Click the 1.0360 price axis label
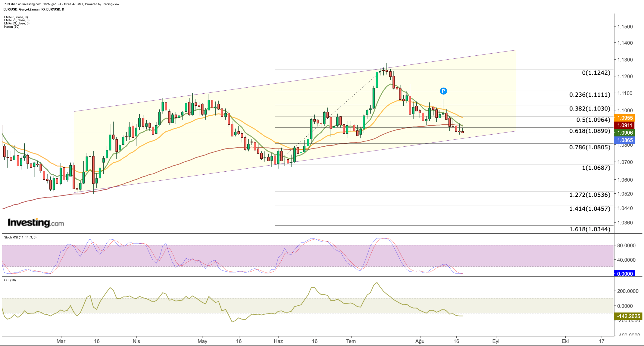644x346 pixels. coord(625,223)
